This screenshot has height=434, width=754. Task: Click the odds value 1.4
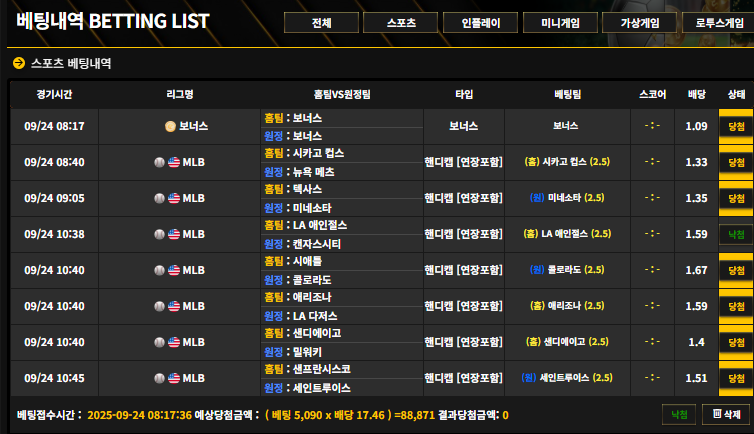pos(696,342)
